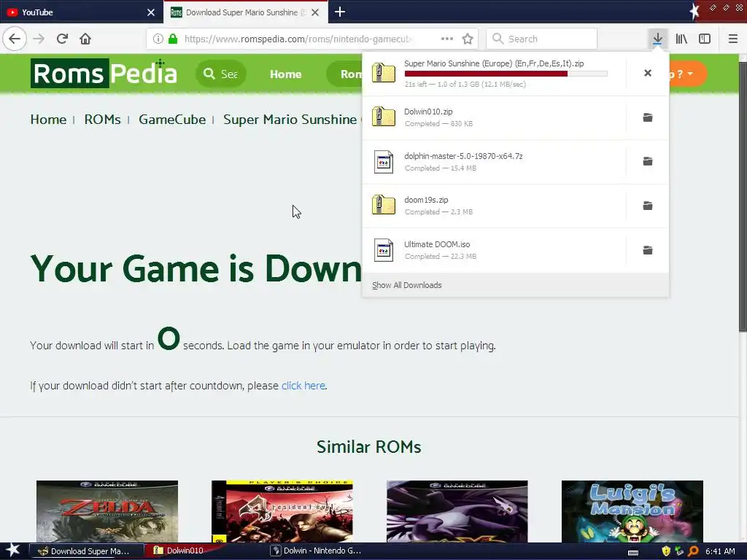
Task: Open the Library icon in toolbar
Action: [681, 39]
